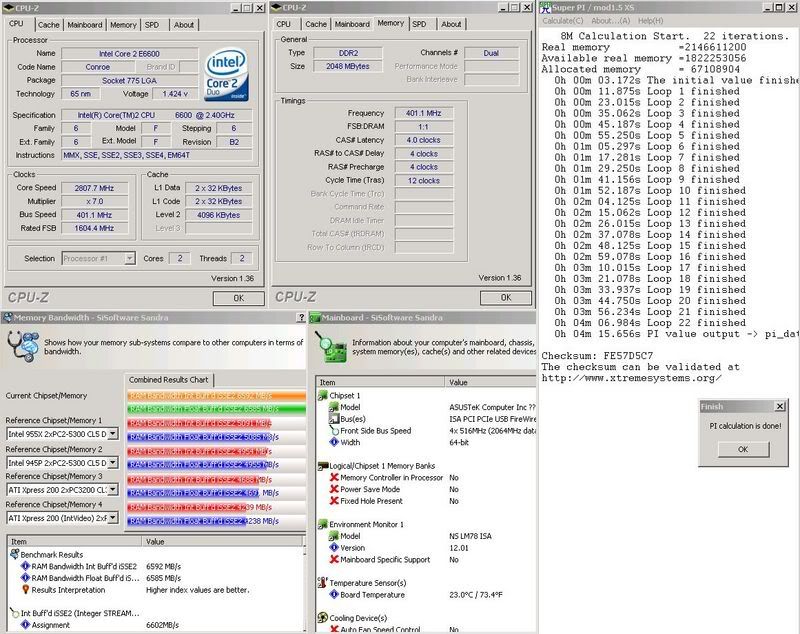The height and width of the screenshot is (634, 800).
Task: Click the Benchmark Results icon
Action: (x=14, y=554)
